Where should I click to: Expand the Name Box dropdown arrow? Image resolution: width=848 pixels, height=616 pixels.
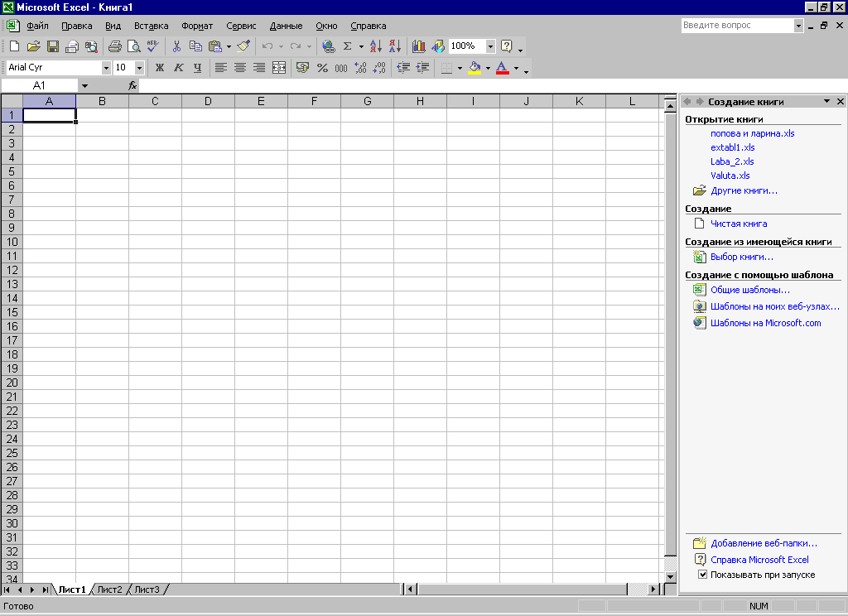[x=84, y=86]
